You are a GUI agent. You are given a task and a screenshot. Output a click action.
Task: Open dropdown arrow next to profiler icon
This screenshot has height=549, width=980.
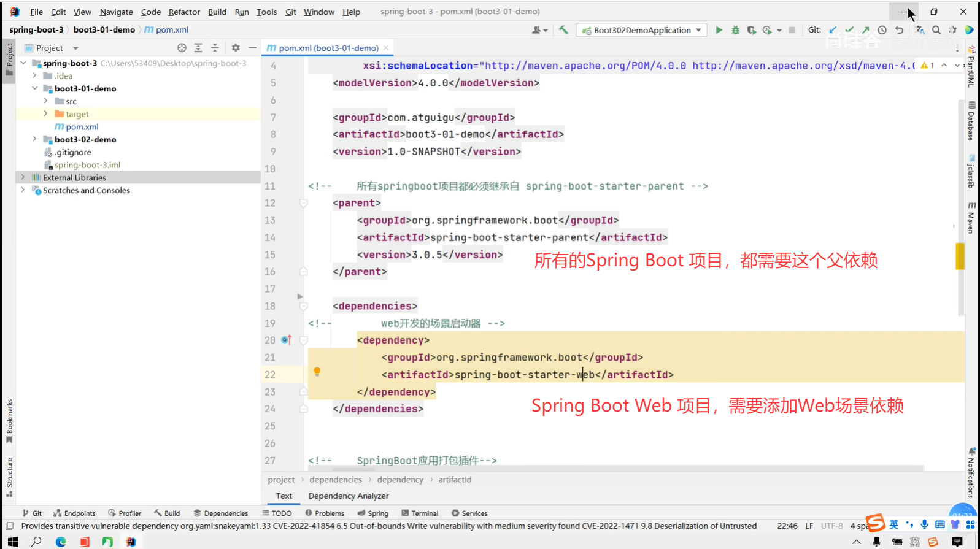pos(779,31)
